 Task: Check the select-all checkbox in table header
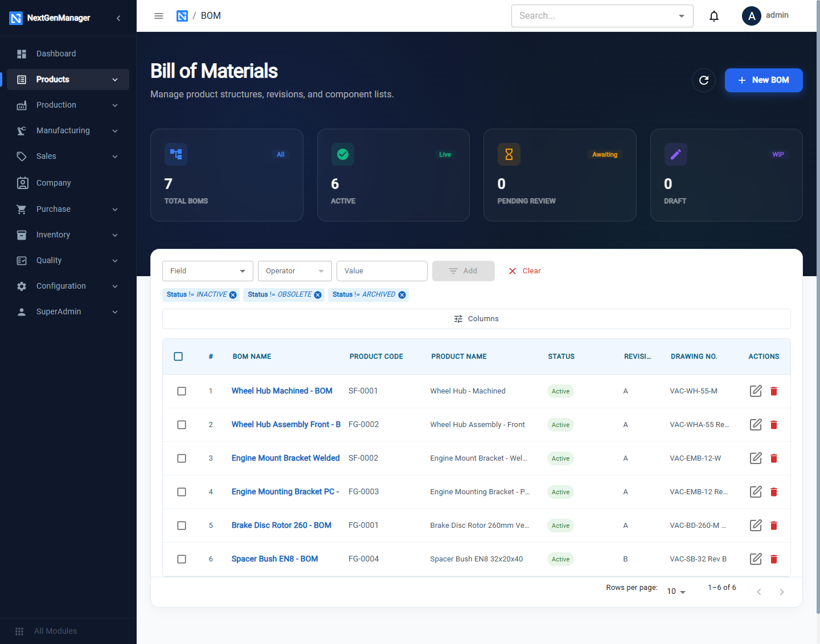pos(178,356)
